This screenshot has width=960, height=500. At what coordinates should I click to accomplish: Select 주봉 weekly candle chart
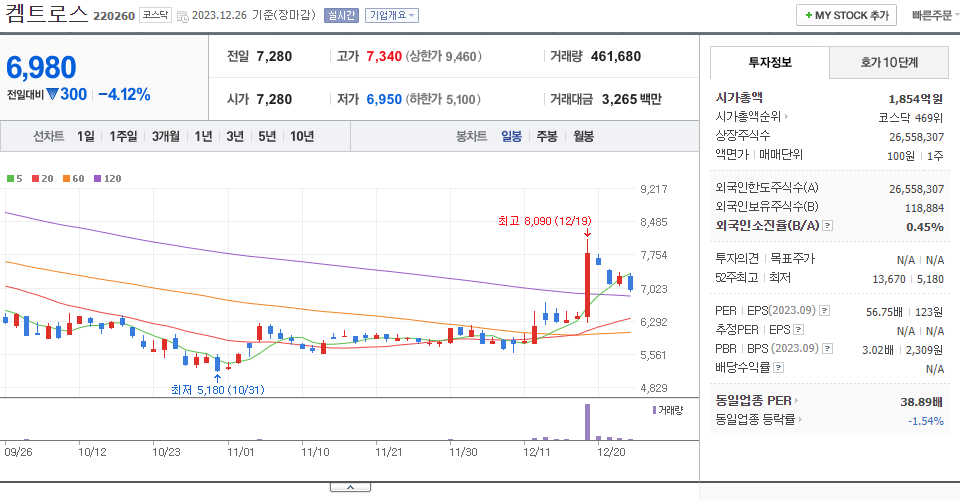(547, 136)
